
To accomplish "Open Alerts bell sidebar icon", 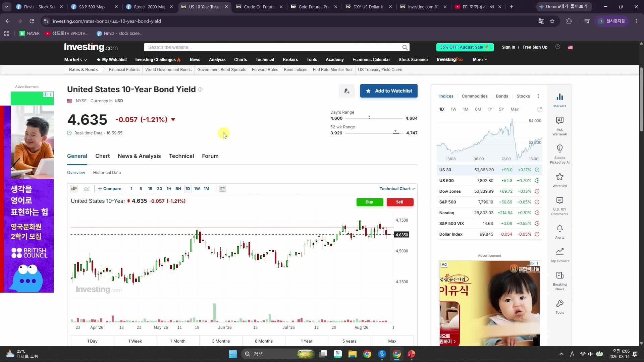I will (x=559, y=232).
